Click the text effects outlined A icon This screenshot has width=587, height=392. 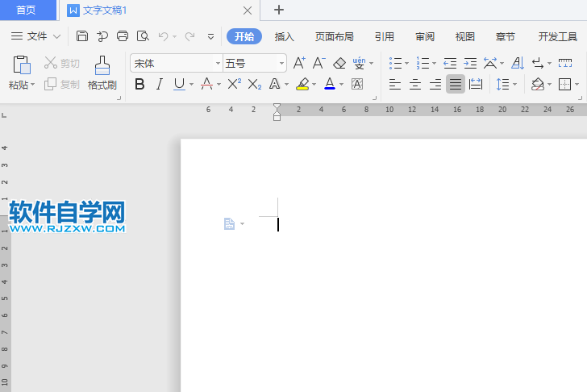point(274,84)
